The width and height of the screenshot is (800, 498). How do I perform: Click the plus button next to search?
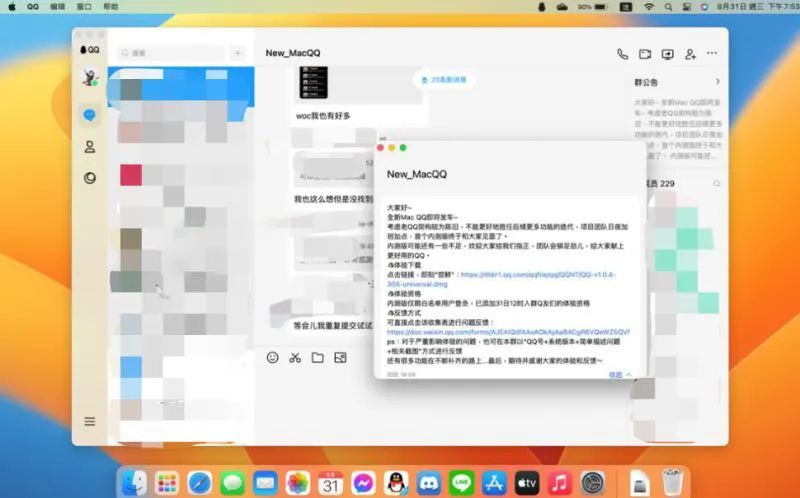tap(237, 53)
